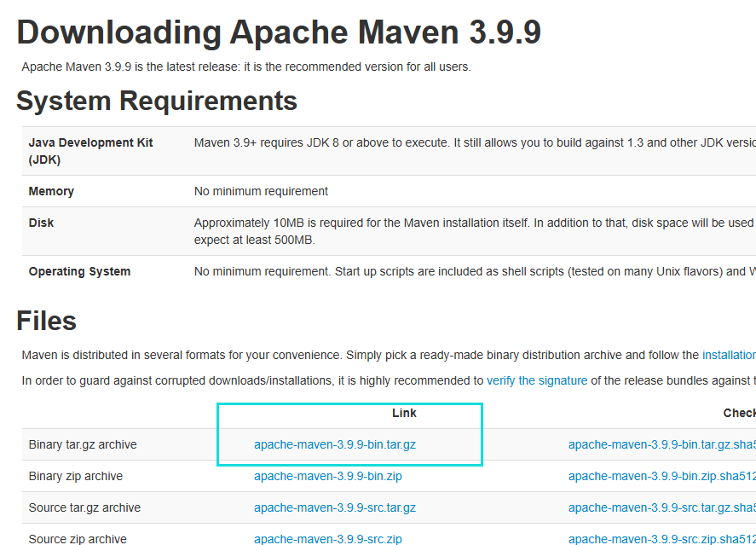756x545 pixels.
Task: Select the 'Disk' row label
Action: point(41,223)
